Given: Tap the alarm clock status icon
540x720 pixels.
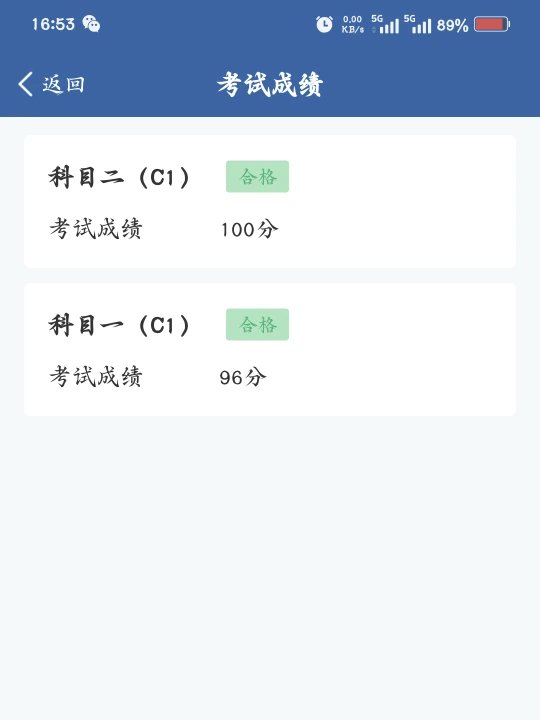Looking at the screenshot, I should pyautogui.click(x=324, y=24).
